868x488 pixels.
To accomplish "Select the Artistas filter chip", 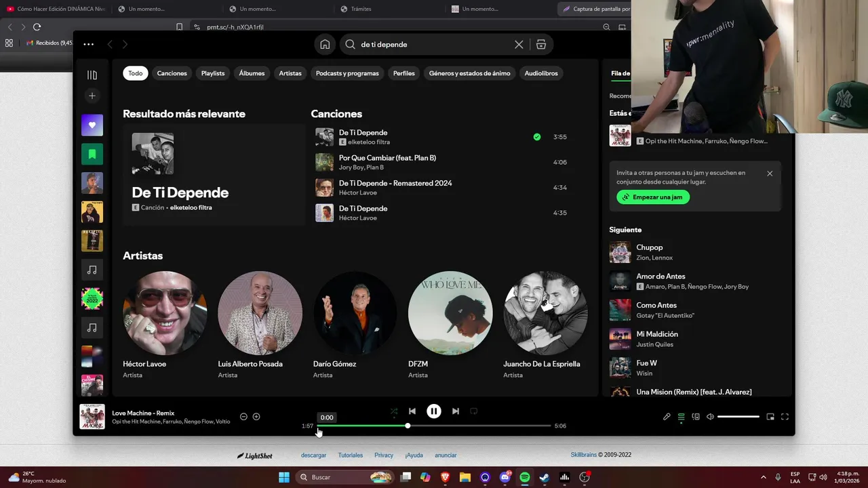I will pos(290,73).
